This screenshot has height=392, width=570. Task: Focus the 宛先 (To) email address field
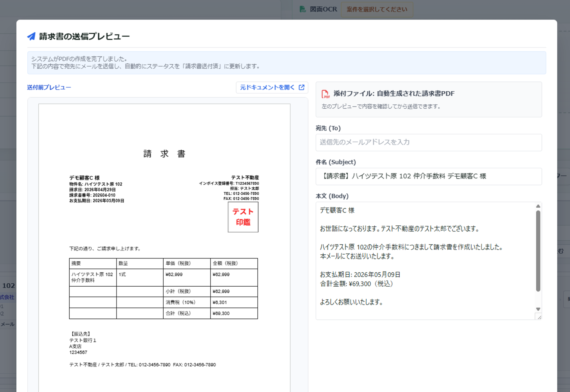[x=429, y=142]
